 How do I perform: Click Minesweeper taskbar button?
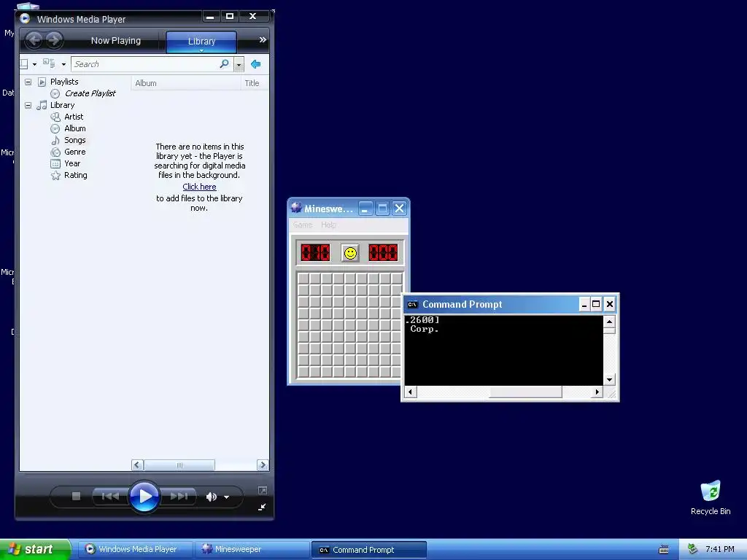click(x=252, y=550)
